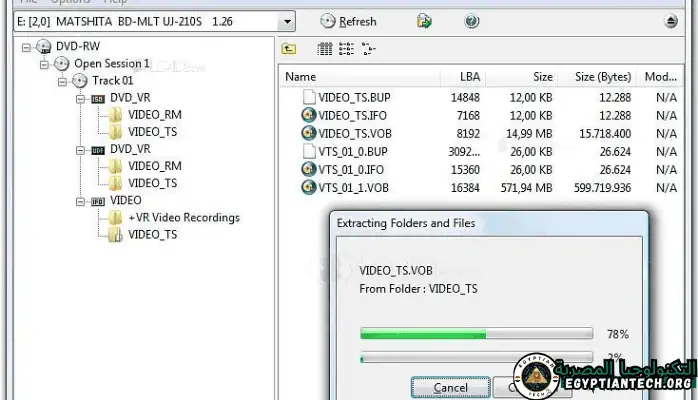Collapse the Track 01 tree node
This screenshot has width=698, height=400.
tap(61, 80)
